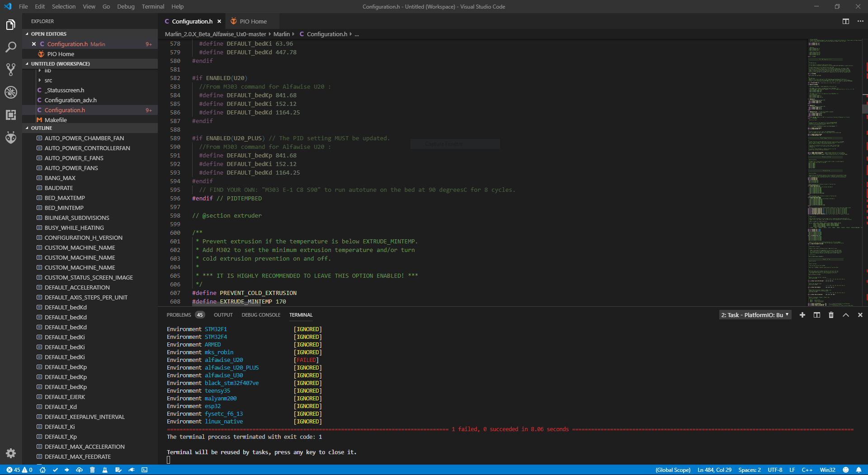This screenshot has width=868, height=475.
Task: Open Configuration_adv.h in the file tree
Action: pos(71,100)
